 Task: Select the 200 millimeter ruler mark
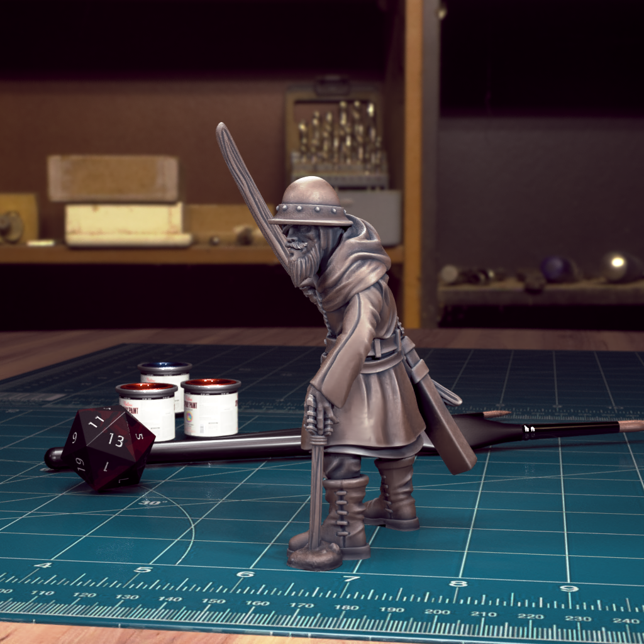tap(436, 611)
